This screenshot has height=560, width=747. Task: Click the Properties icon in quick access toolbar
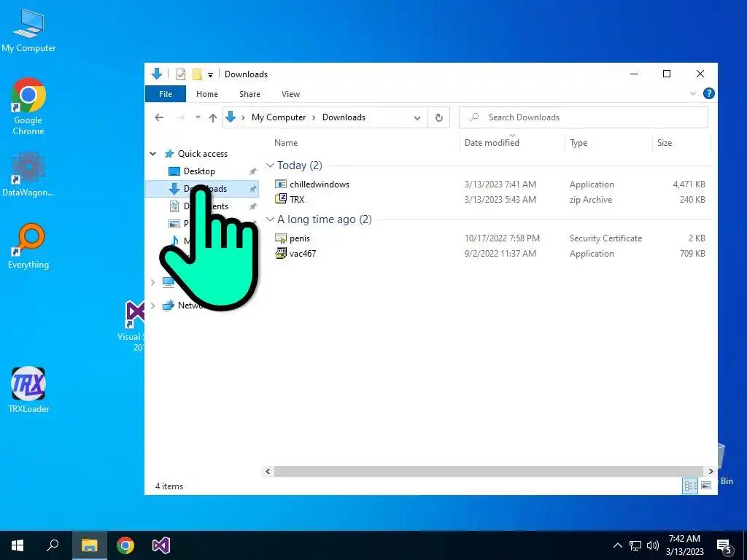(181, 74)
